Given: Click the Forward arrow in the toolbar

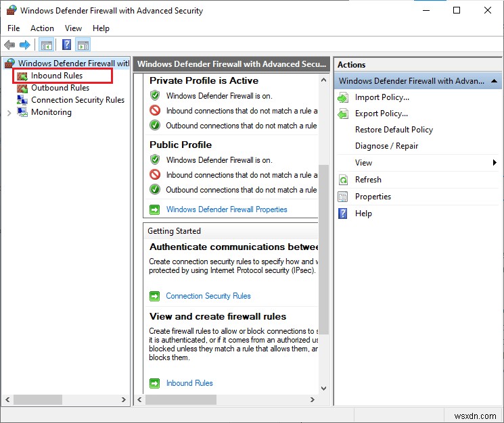Looking at the screenshot, I should pos(25,45).
